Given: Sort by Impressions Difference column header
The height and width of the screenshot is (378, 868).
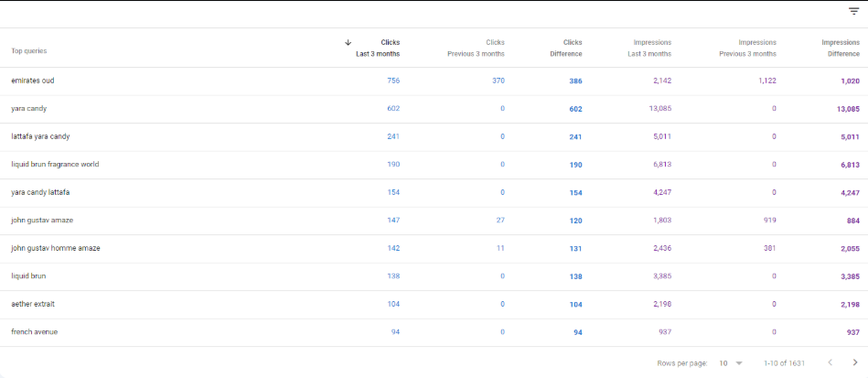Looking at the screenshot, I should click(x=840, y=48).
